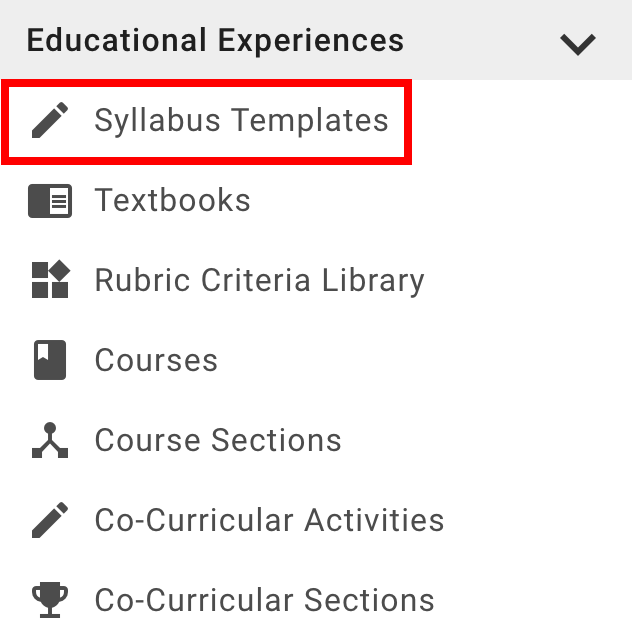This screenshot has width=632, height=634.
Task: Select the Course Sections entry
Action: 218,441
